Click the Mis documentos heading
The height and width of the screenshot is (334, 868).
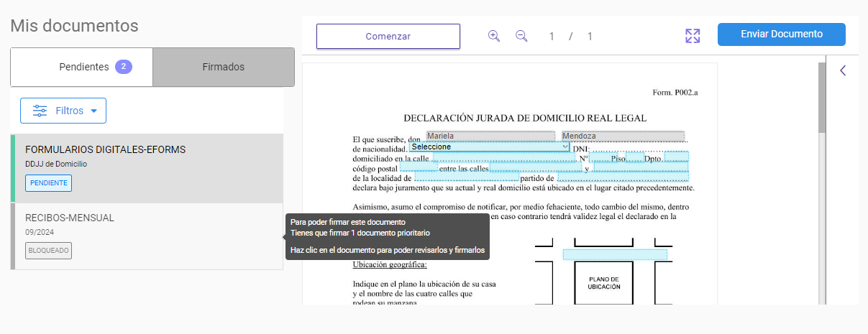pyautogui.click(x=74, y=26)
